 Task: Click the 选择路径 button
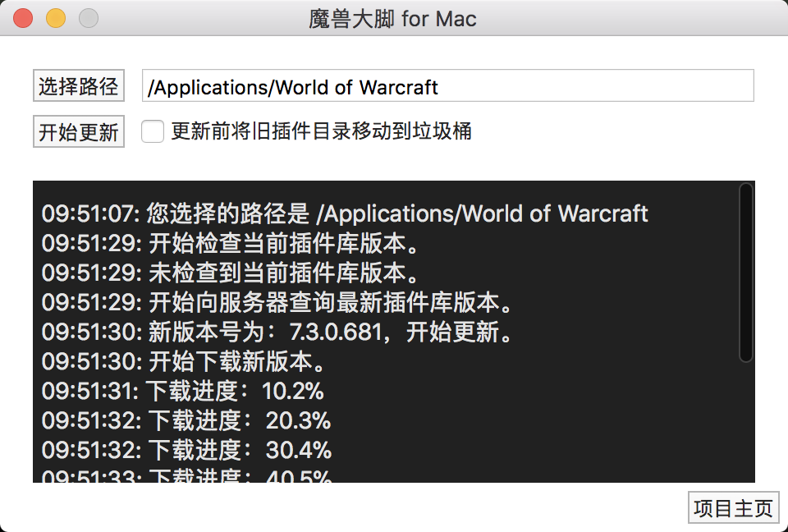[x=79, y=86]
